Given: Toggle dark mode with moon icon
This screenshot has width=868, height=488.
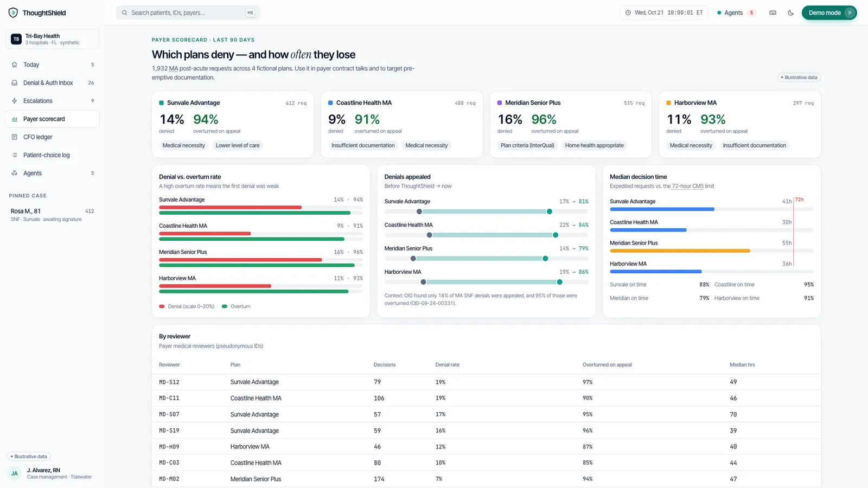Looking at the screenshot, I should (x=790, y=12).
